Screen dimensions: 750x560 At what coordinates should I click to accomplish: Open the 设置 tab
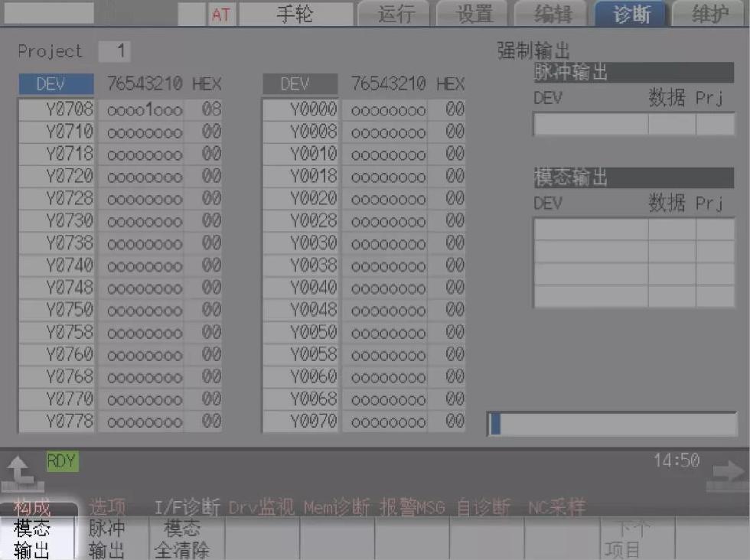[x=474, y=15]
